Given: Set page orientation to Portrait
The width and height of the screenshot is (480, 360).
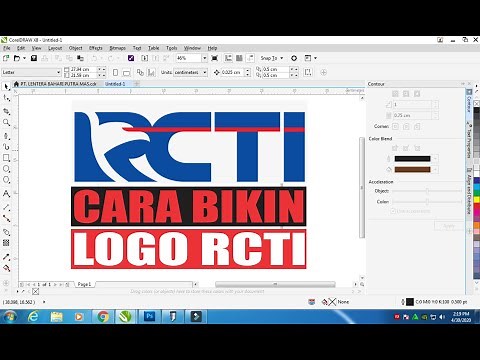Looking at the screenshot, I should 115,72.
